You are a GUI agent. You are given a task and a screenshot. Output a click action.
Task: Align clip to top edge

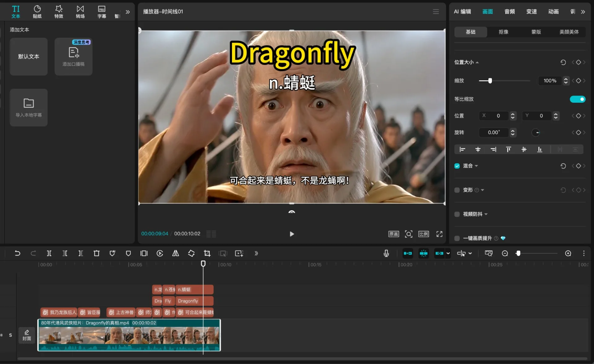pyautogui.click(x=508, y=150)
